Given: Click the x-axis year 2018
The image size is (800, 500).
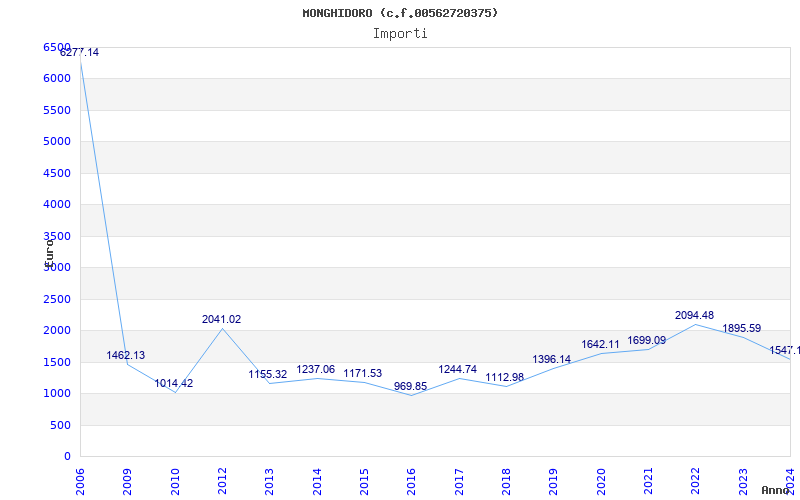Looking at the screenshot, I should coord(506,482).
